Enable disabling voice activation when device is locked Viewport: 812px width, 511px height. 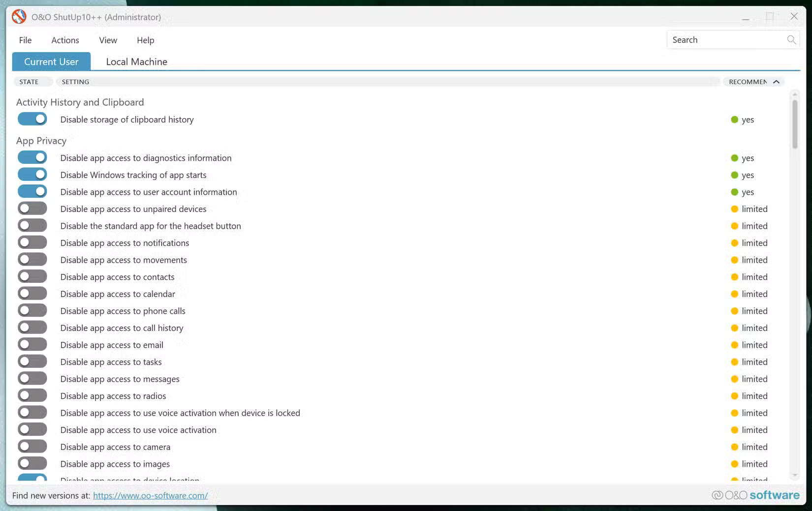point(32,412)
